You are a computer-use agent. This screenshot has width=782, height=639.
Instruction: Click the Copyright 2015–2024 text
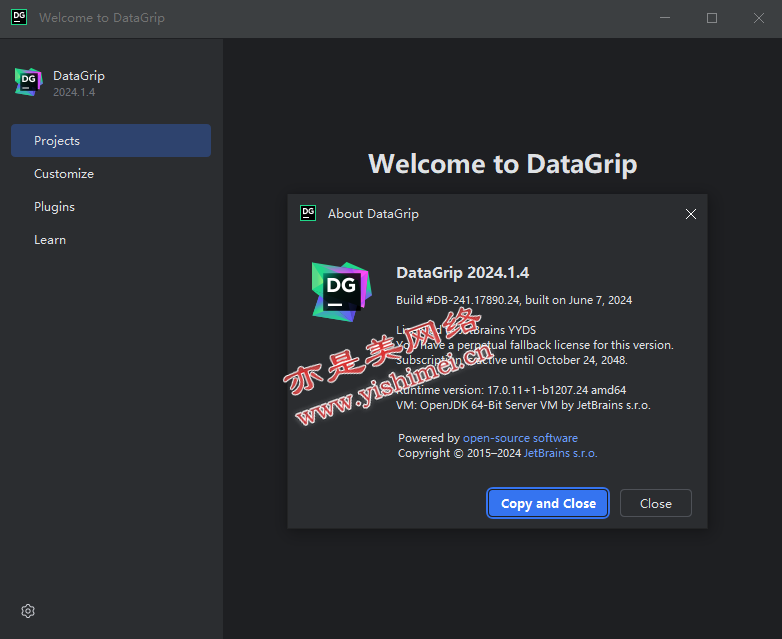tap(459, 453)
